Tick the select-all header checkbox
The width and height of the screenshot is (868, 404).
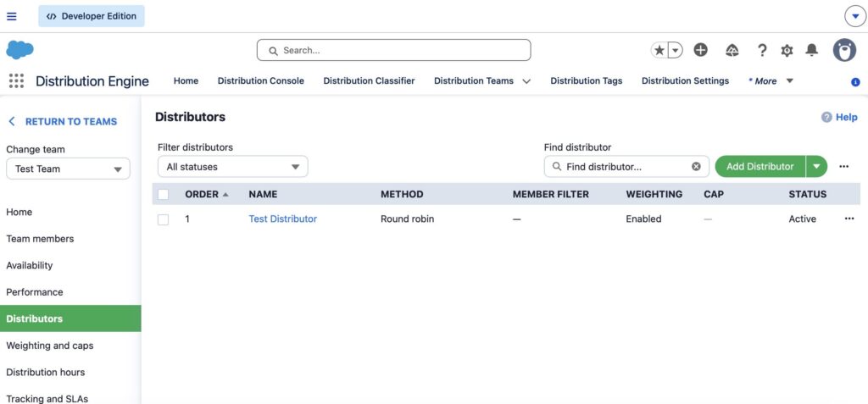(164, 194)
